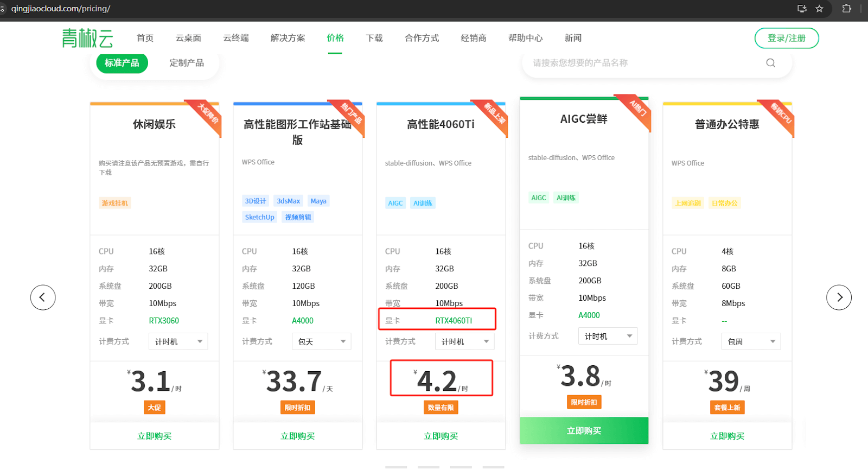Open the 解决方案 nav item
This screenshot has height=476, width=868.
288,38
